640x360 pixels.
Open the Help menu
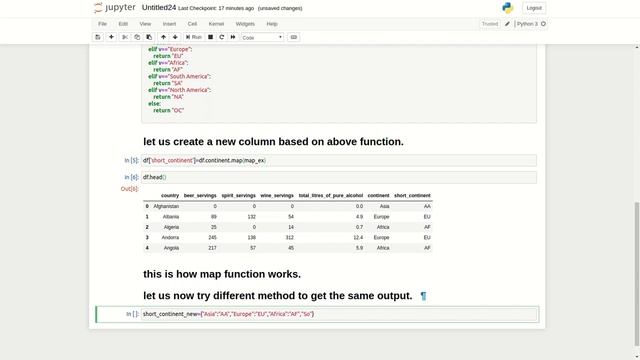tap(272, 24)
